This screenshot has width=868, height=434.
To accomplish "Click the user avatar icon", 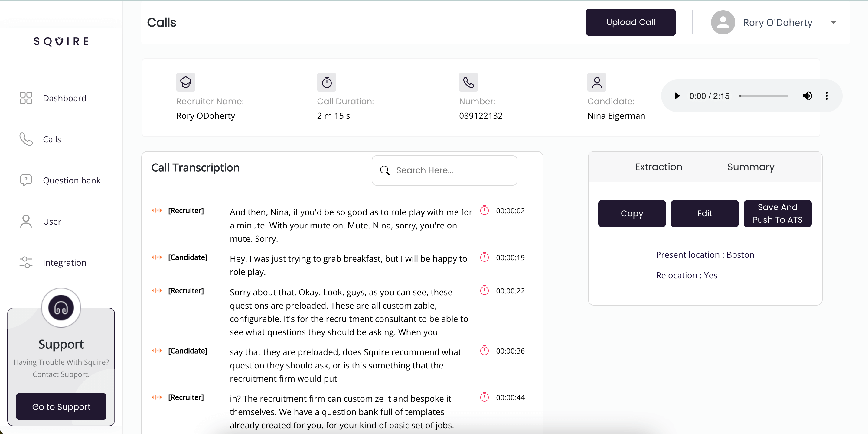I will [x=723, y=23].
